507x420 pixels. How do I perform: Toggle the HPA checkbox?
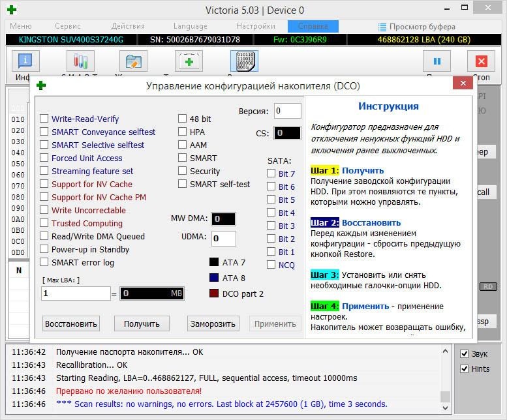182,132
